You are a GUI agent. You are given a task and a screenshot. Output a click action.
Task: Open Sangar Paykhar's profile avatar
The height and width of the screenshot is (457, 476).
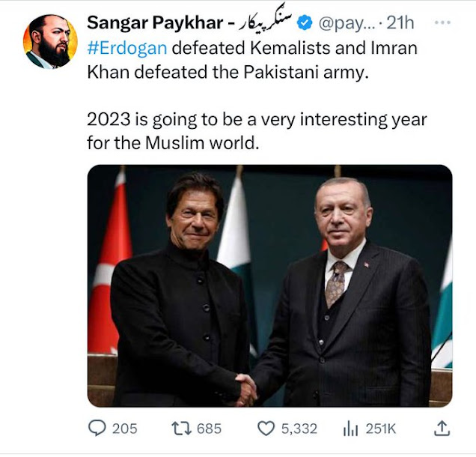pos(51,41)
